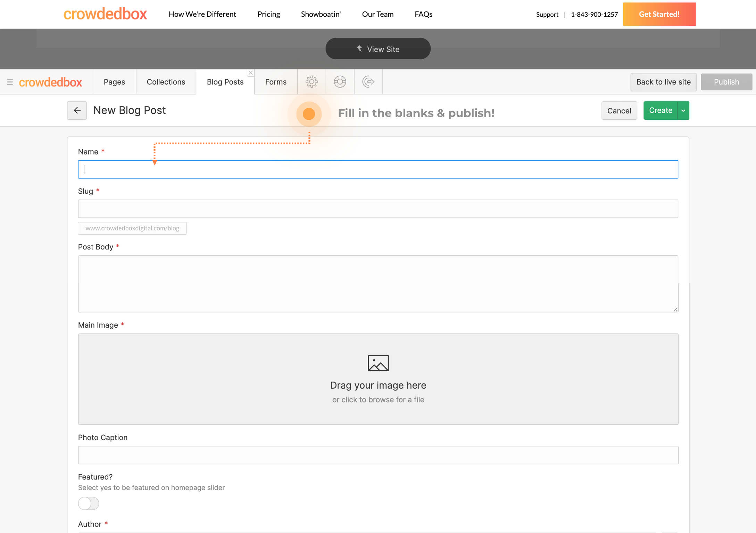The width and height of the screenshot is (756, 533).
Task: Click the back arrow beside New Blog Post
Action: (x=77, y=110)
